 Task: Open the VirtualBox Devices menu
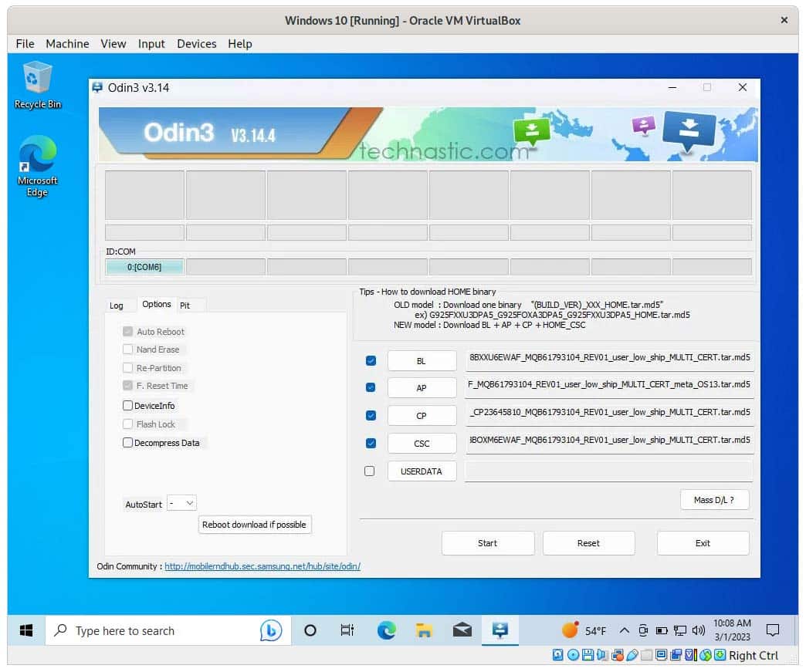[x=196, y=44]
